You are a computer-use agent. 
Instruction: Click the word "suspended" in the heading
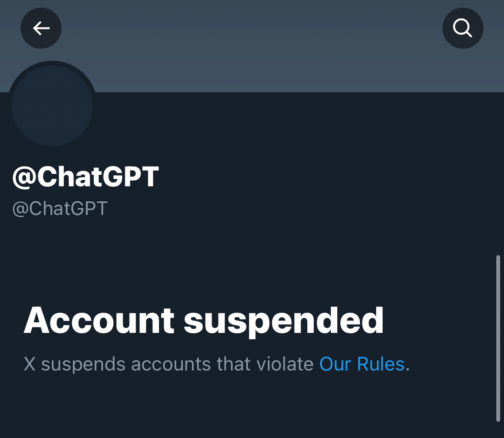[x=283, y=321]
